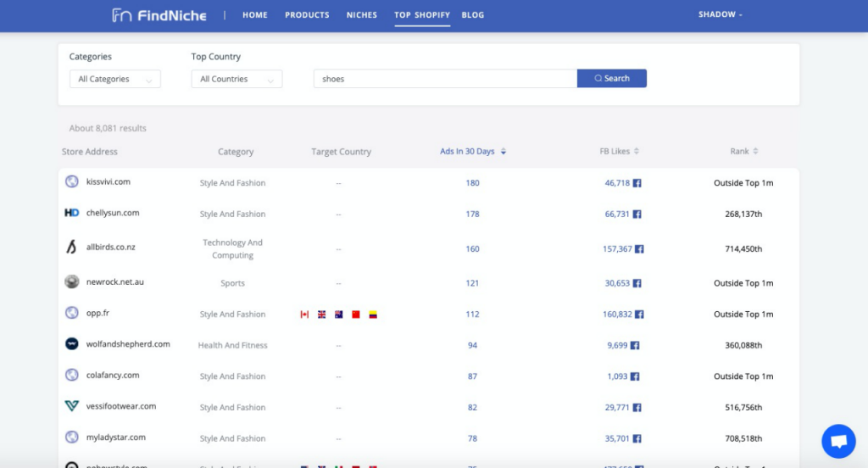Click wolfandshepherd.com store logo icon
Image resolution: width=868 pixels, height=468 pixels.
pyautogui.click(x=71, y=343)
